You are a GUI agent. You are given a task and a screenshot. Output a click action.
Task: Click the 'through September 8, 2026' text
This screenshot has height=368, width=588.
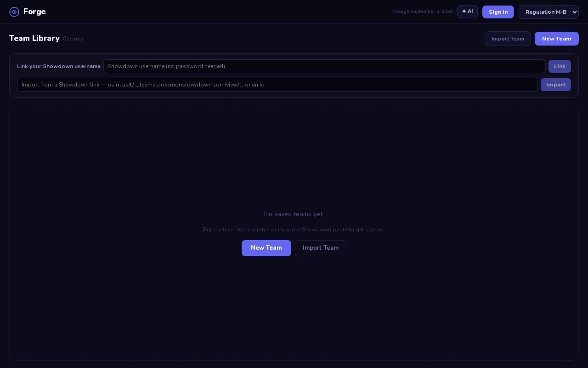click(422, 11)
